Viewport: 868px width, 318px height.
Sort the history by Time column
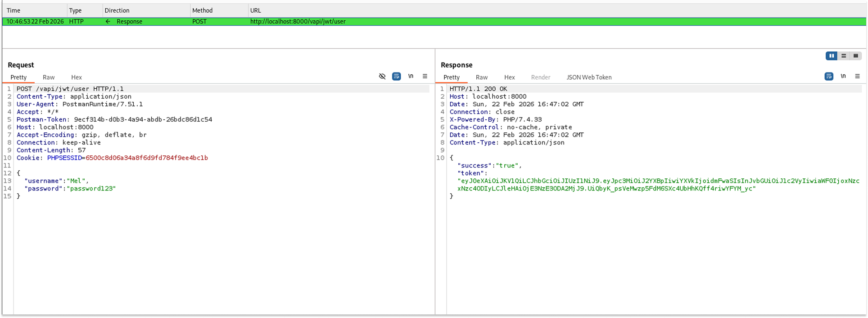coord(14,10)
